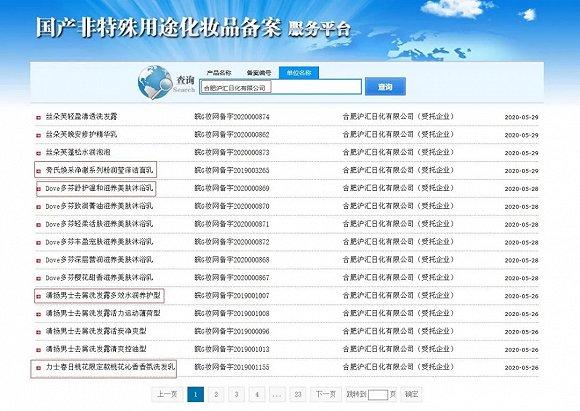Image resolution: width=580 pixels, height=411 pixels.
Task: Click the red bullet beside record 2020000868
Action: point(38,260)
